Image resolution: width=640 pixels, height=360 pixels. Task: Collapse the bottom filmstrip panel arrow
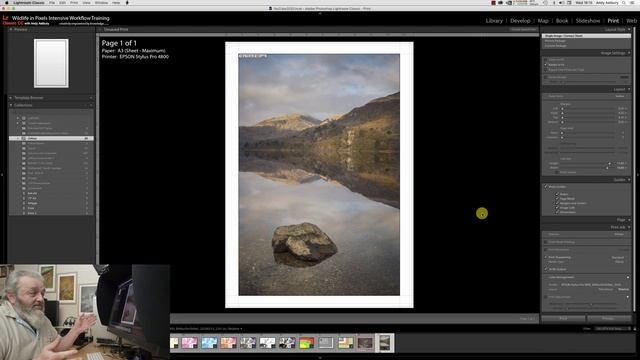[320, 358]
